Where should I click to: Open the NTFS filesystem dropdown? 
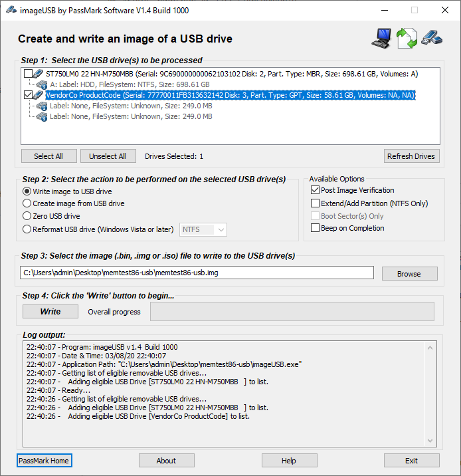pyautogui.click(x=203, y=229)
